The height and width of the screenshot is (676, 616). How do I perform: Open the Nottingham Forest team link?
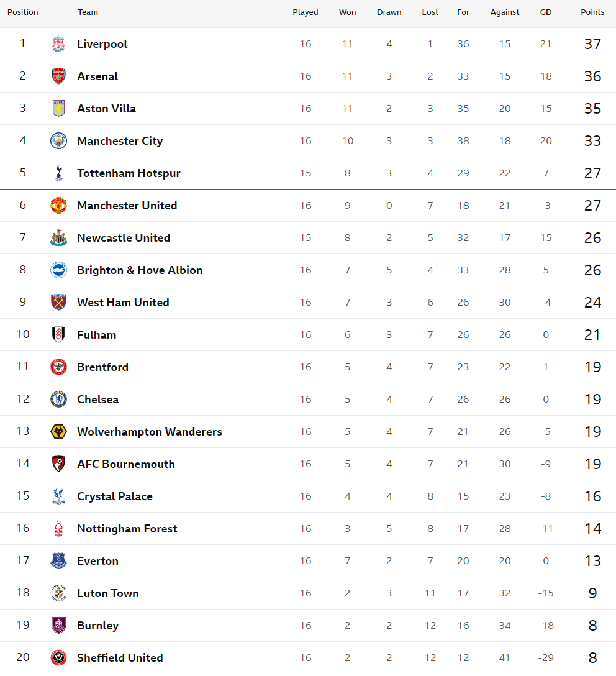[127, 529]
